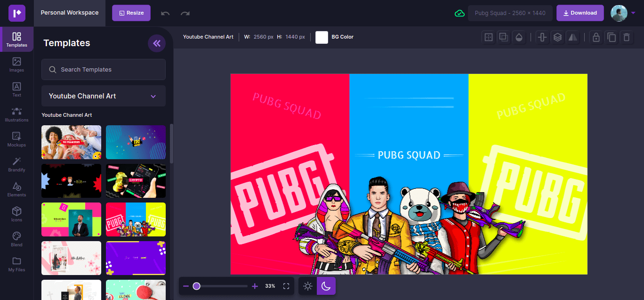The height and width of the screenshot is (300, 644).
Task: Open the Text sidebar tab
Action: click(x=16, y=89)
